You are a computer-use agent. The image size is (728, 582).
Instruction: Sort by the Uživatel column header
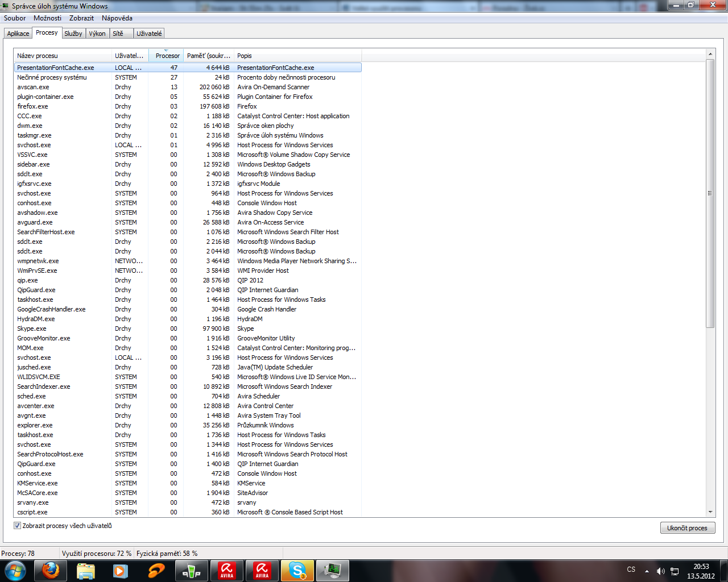pyautogui.click(x=130, y=56)
